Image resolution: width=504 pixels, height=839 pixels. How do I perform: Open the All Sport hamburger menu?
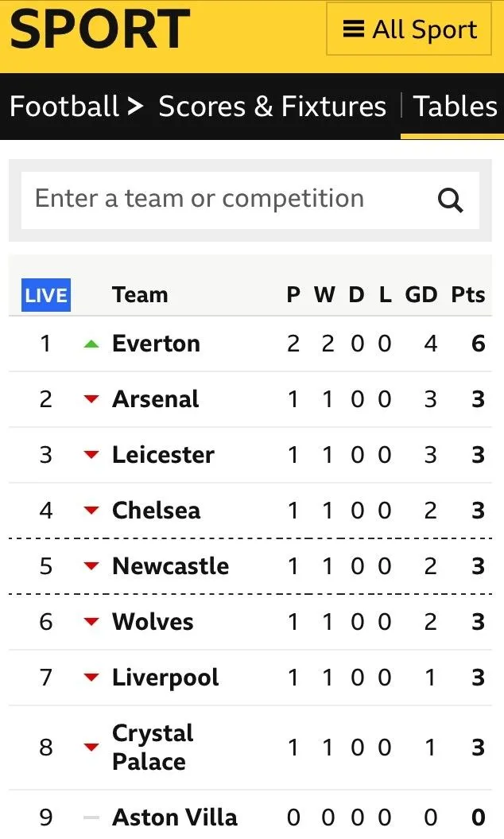point(409,30)
